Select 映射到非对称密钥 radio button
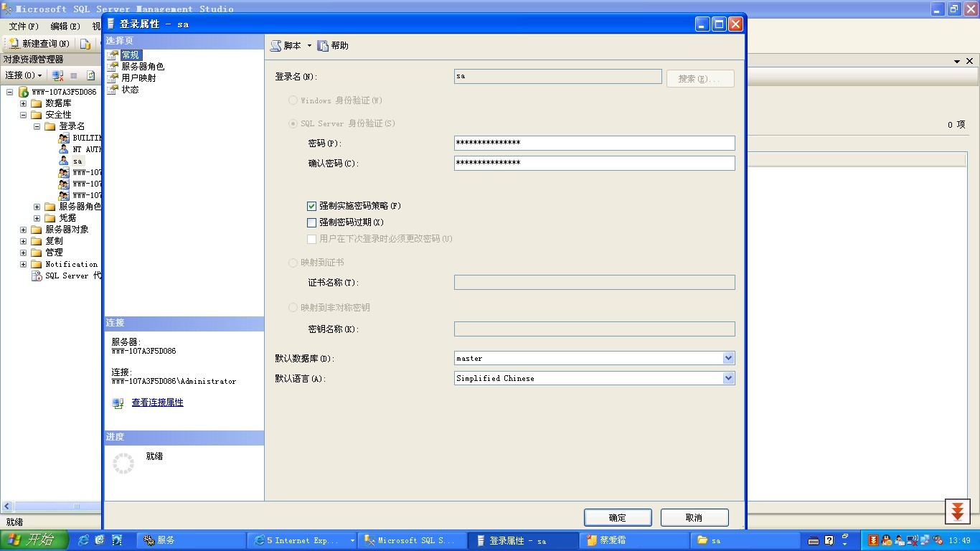 click(x=293, y=308)
